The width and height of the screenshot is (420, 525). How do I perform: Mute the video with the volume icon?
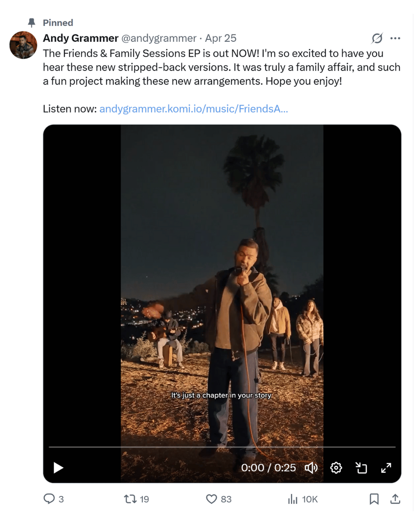tap(312, 468)
